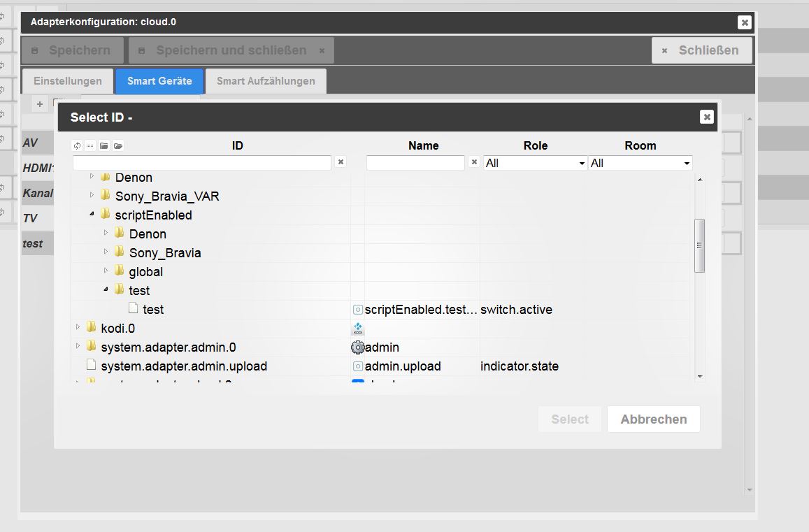Click the expand all folders icon
The height and width of the screenshot is (532, 809).
(118, 146)
